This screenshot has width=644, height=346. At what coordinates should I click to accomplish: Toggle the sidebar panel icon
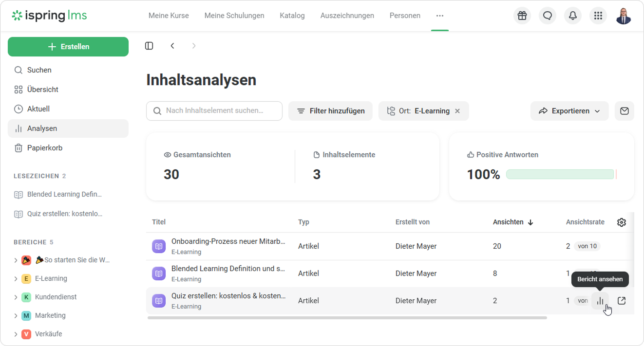(149, 46)
